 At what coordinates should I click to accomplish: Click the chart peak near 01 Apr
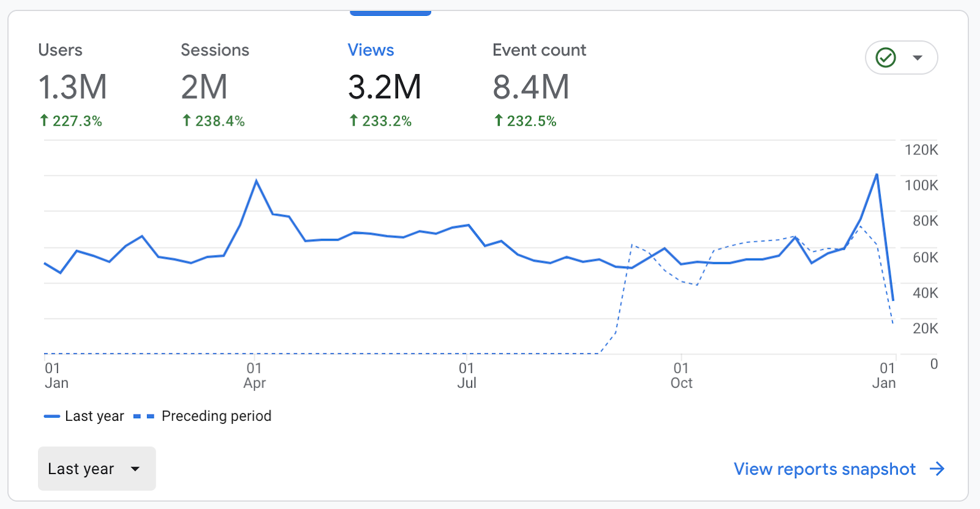pos(256,181)
